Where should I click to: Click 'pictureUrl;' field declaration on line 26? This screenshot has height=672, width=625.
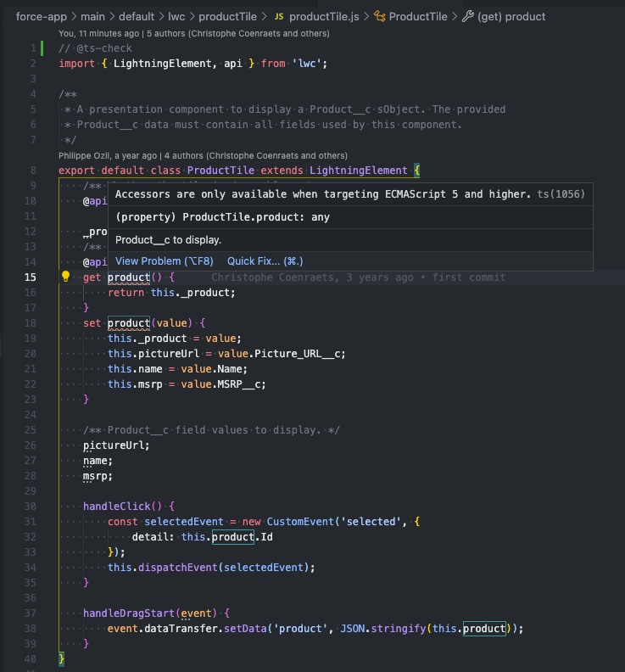(x=116, y=445)
